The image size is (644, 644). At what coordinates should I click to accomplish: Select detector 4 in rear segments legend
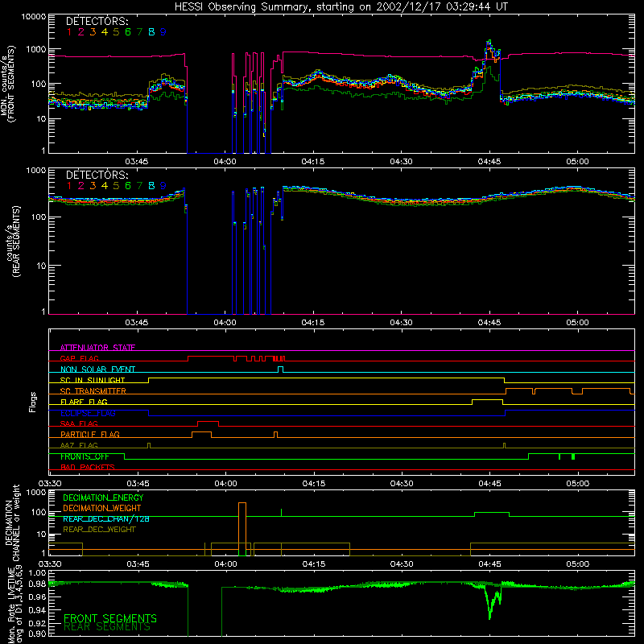click(105, 186)
